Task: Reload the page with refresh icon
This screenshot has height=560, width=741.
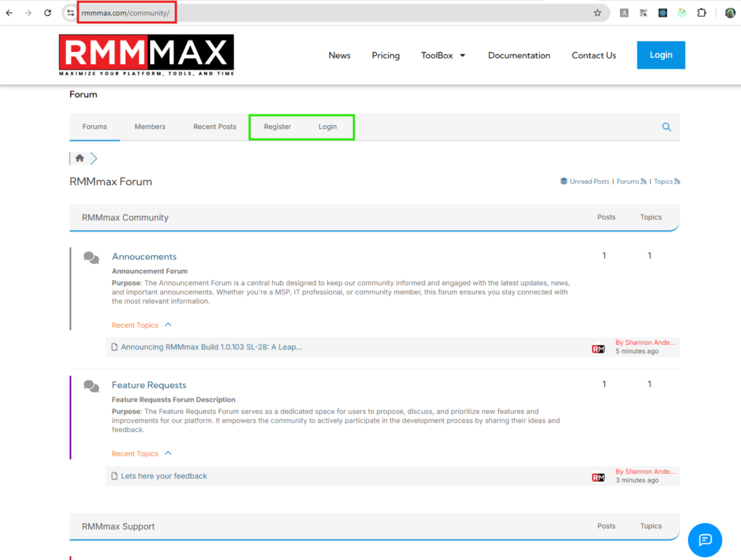Action: (x=48, y=13)
